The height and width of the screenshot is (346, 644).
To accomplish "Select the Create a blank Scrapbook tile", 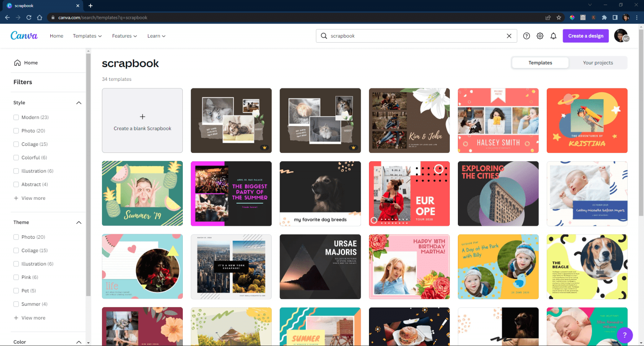I will [142, 120].
